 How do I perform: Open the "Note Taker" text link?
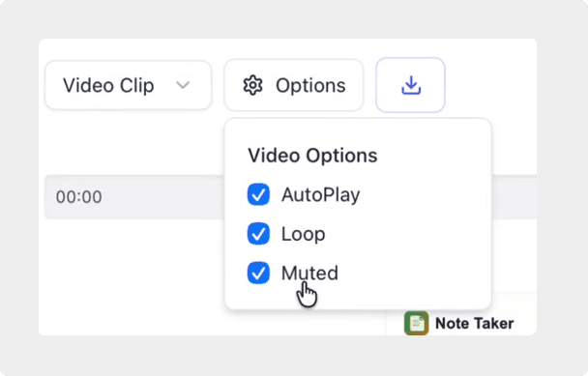click(x=475, y=323)
